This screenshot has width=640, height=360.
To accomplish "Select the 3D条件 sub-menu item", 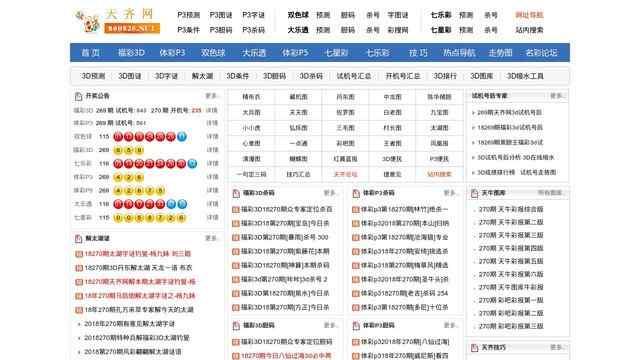I will click(x=238, y=76).
